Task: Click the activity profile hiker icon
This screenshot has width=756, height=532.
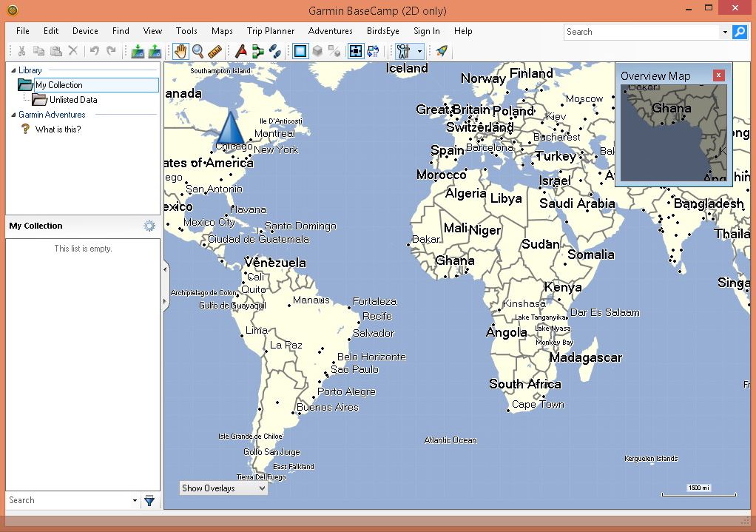Action: [x=404, y=50]
